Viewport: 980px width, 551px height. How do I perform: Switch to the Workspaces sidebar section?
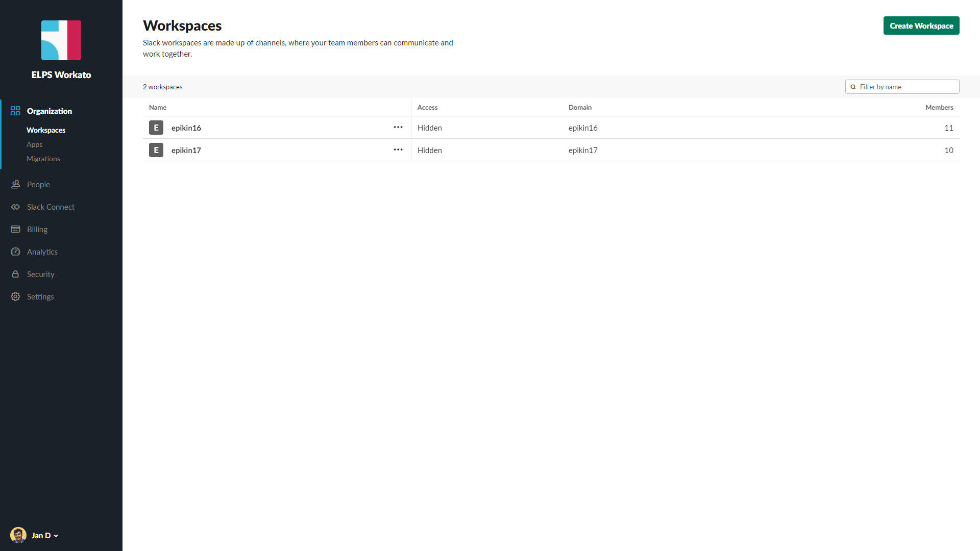pos(46,130)
